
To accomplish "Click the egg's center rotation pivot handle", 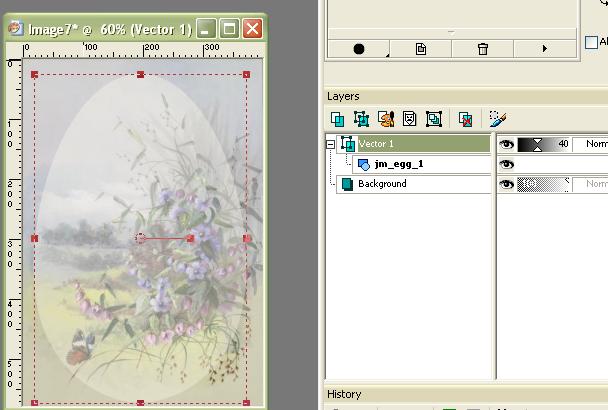I will pos(140,238).
